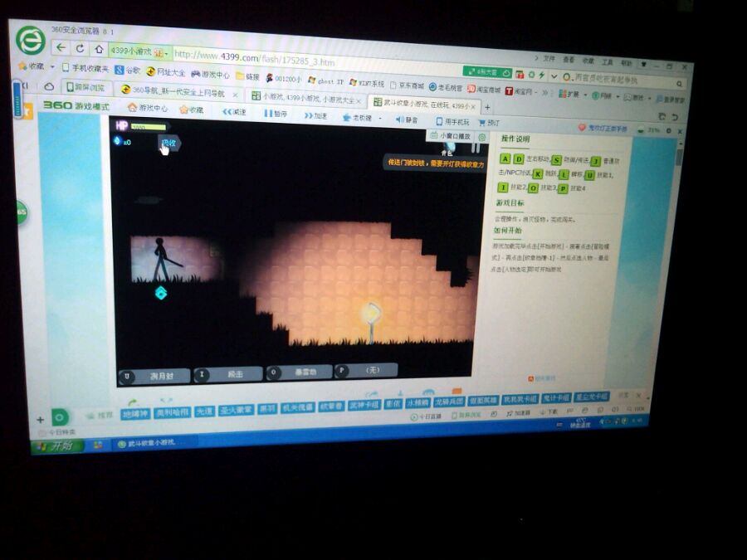Open a new tab with plus button
Image resolution: width=747 pixels, height=560 pixels.
(487, 107)
